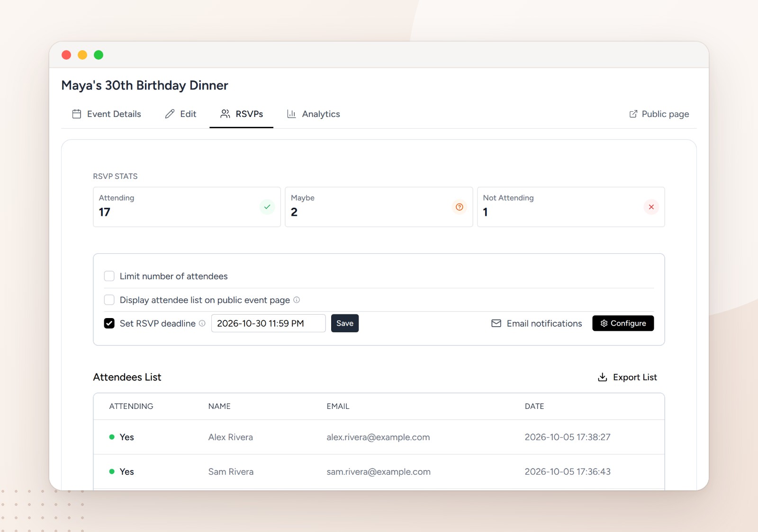This screenshot has height=532, width=758.
Task: Click Configure for email notifications
Action: [x=623, y=323]
